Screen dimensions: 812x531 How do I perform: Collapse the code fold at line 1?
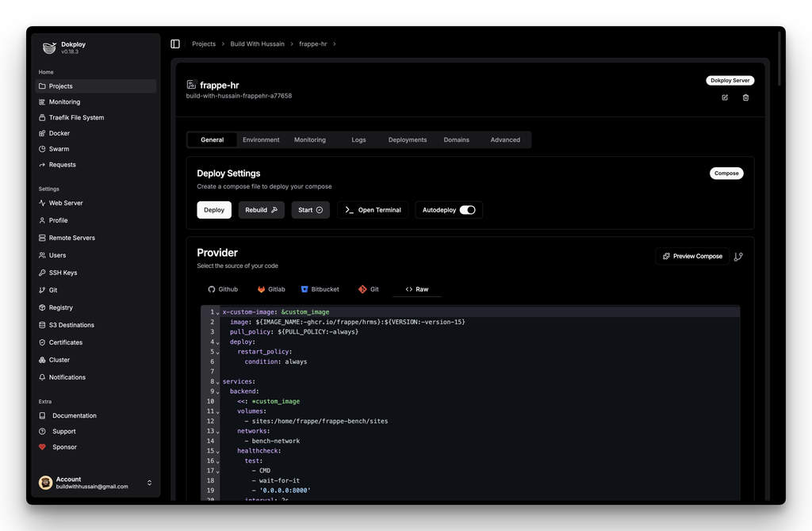[x=218, y=313]
